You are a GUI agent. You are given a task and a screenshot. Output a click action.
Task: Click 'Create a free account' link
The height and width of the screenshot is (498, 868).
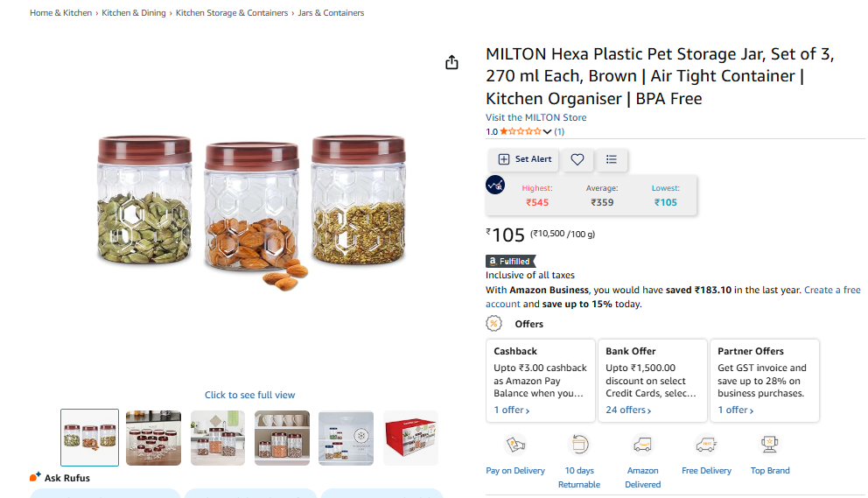tap(832, 290)
